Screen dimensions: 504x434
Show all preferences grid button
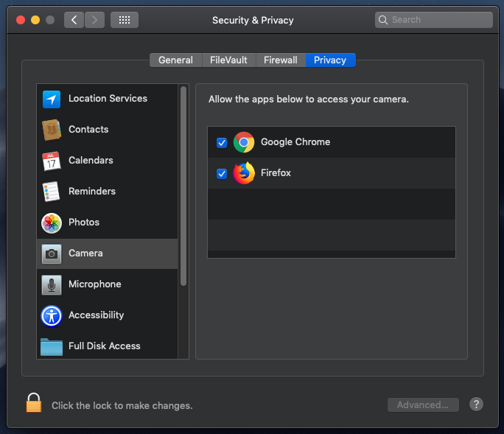coord(125,20)
